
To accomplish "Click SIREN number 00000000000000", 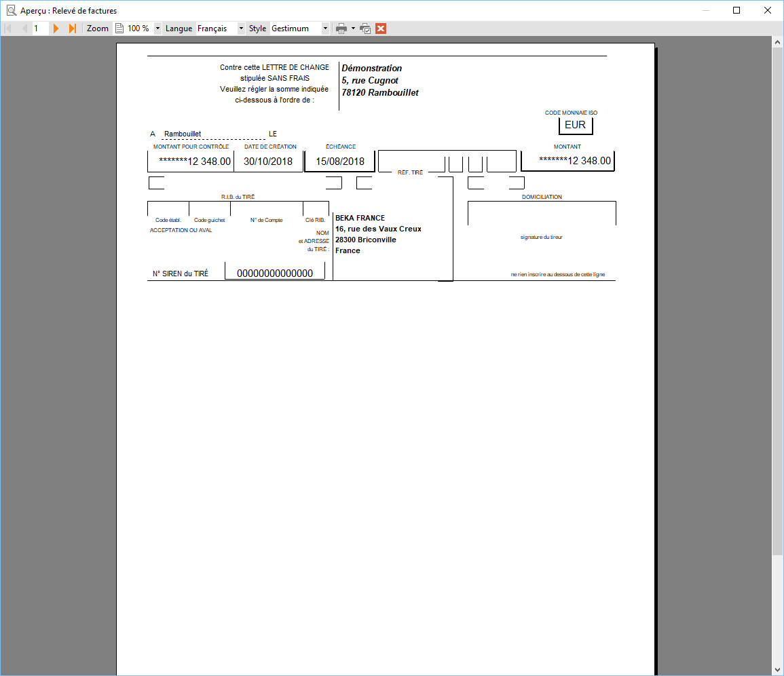I will pyautogui.click(x=275, y=274).
